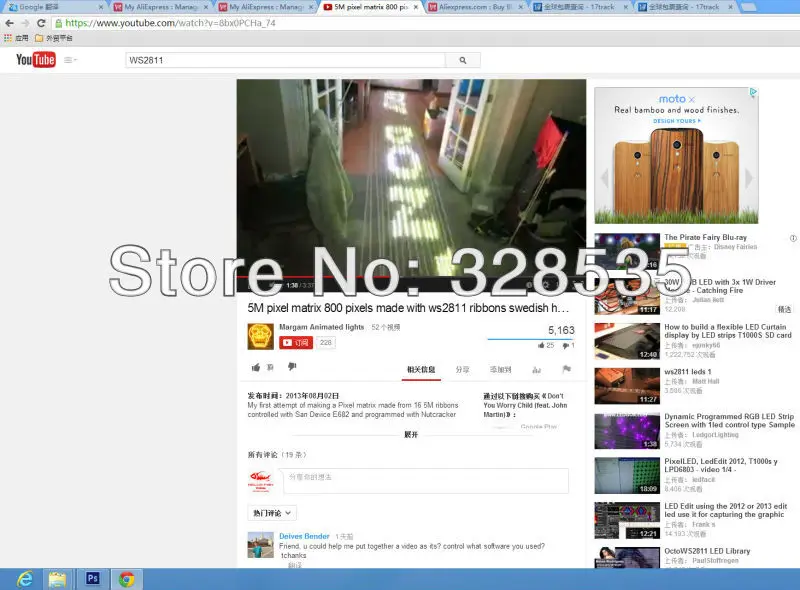Dislike the video with thumbs down
This screenshot has height=590, width=800.
[292, 367]
